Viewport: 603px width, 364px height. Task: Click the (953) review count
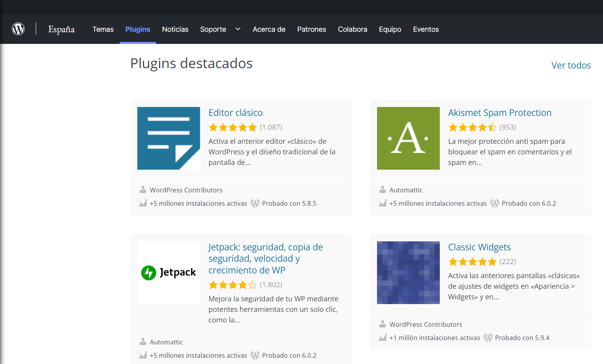(x=508, y=127)
